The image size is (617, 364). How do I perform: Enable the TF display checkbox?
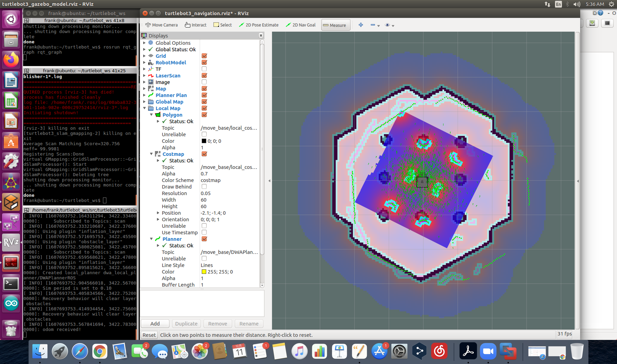pos(204,69)
